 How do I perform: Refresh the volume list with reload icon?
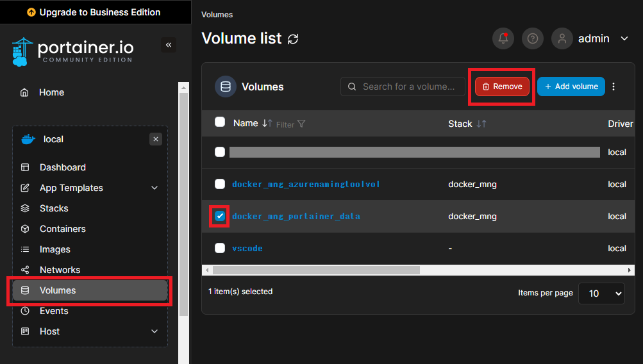click(293, 39)
